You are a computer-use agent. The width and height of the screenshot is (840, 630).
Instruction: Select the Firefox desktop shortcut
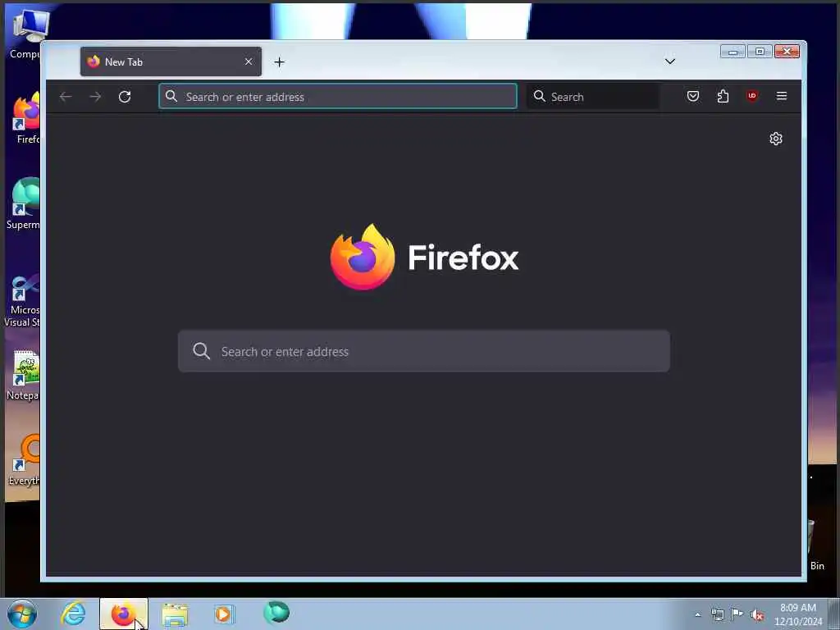click(27, 118)
